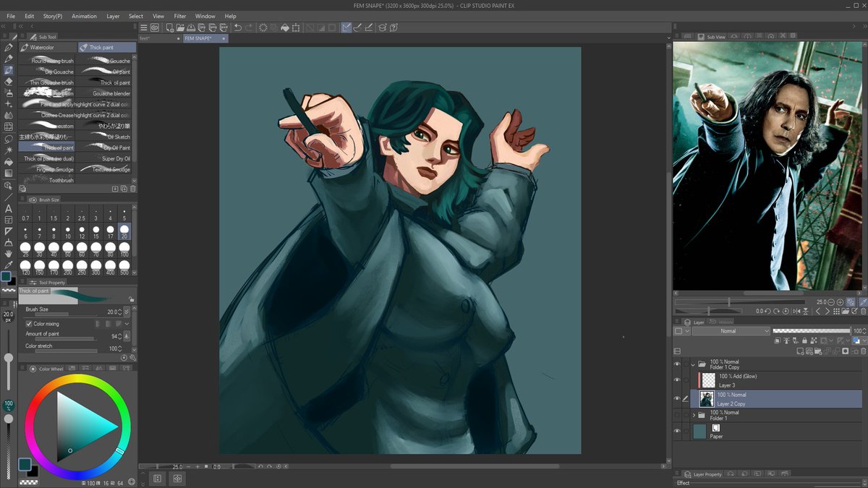The height and width of the screenshot is (488, 868).
Task: Select the Hand move tool
Action: click(8, 254)
